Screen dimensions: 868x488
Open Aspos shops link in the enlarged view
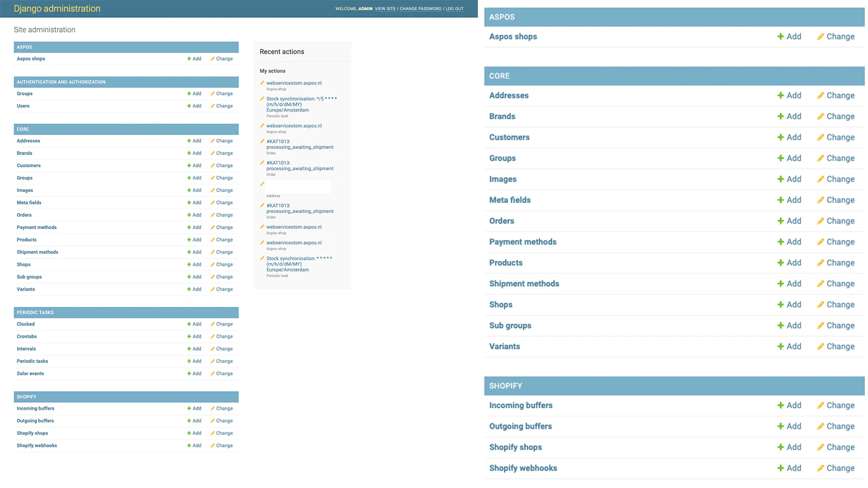tap(513, 36)
